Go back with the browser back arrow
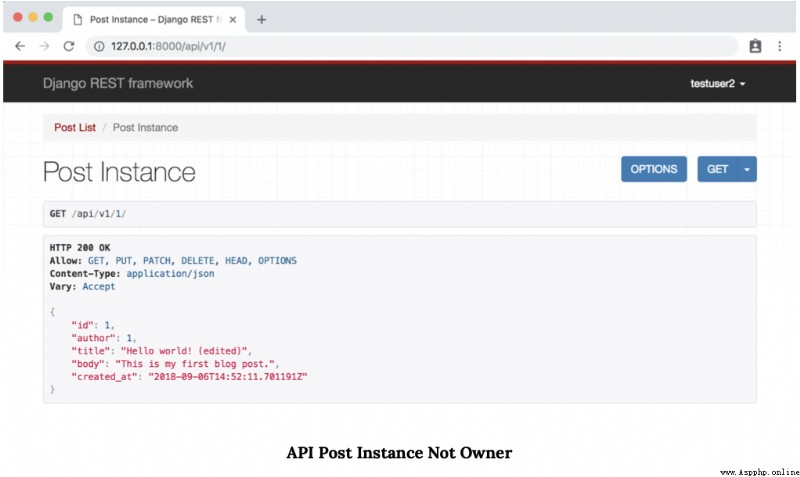 (x=20, y=46)
